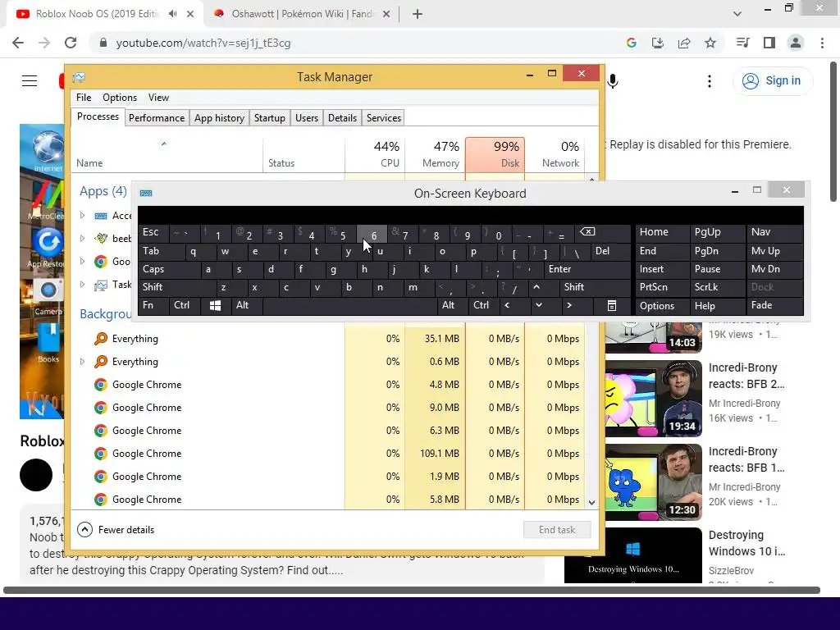Expand the Task Manager app row

click(x=82, y=285)
